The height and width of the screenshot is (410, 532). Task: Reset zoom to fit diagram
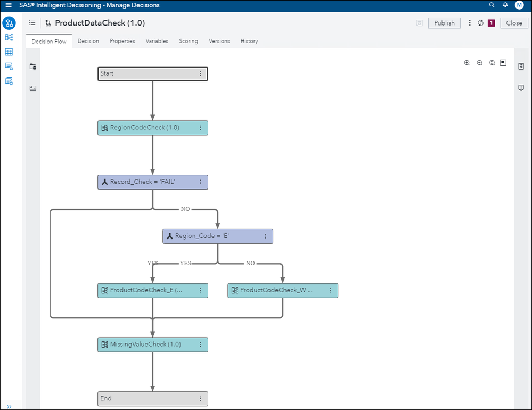pos(492,63)
